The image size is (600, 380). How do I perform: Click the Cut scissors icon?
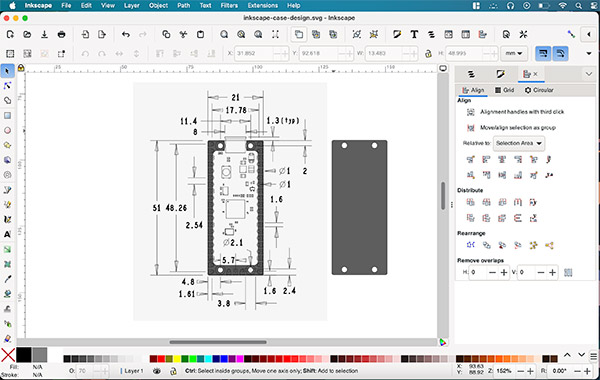point(183,34)
